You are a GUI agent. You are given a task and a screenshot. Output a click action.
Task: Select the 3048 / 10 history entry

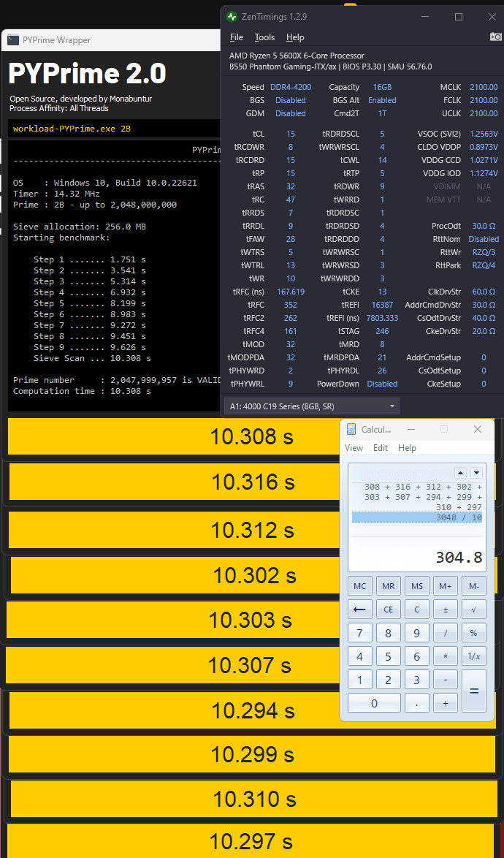coord(417,517)
